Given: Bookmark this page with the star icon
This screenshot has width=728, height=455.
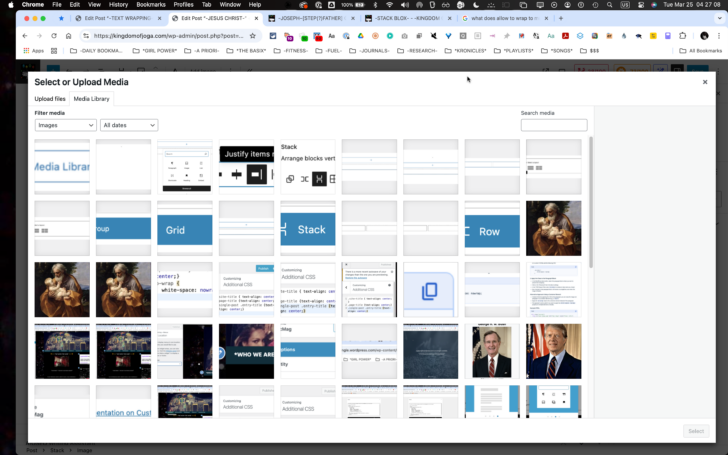Looking at the screenshot, I should click(x=252, y=35).
